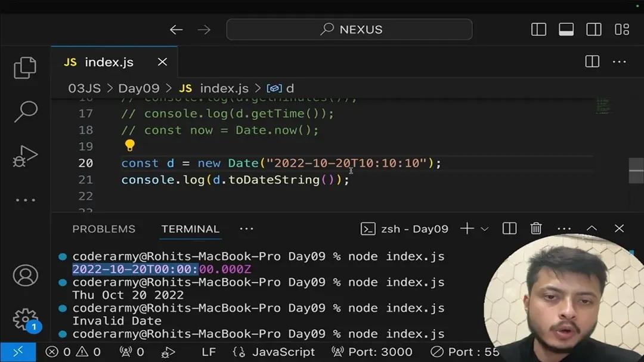Open Run and Debug view
Screen dimensions: 644x362
(x=25, y=156)
